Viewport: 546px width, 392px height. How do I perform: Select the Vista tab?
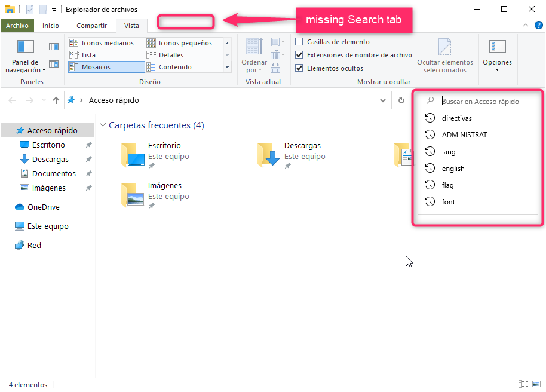point(131,26)
